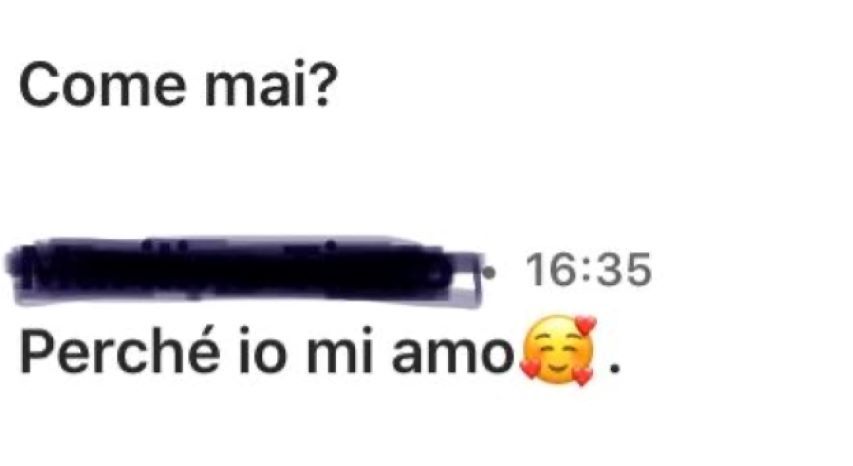Click the word "mi" in the reply
This screenshot has height=466, width=853.
click(339, 351)
